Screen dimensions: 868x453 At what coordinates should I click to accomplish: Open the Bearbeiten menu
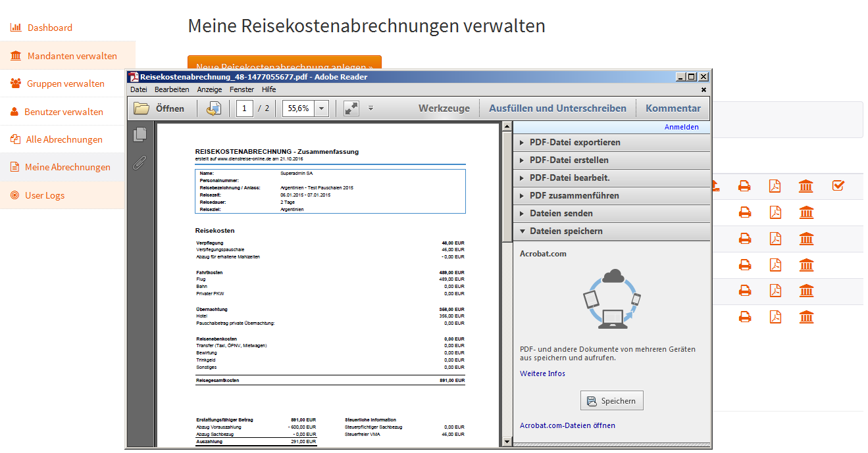[172, 89]
